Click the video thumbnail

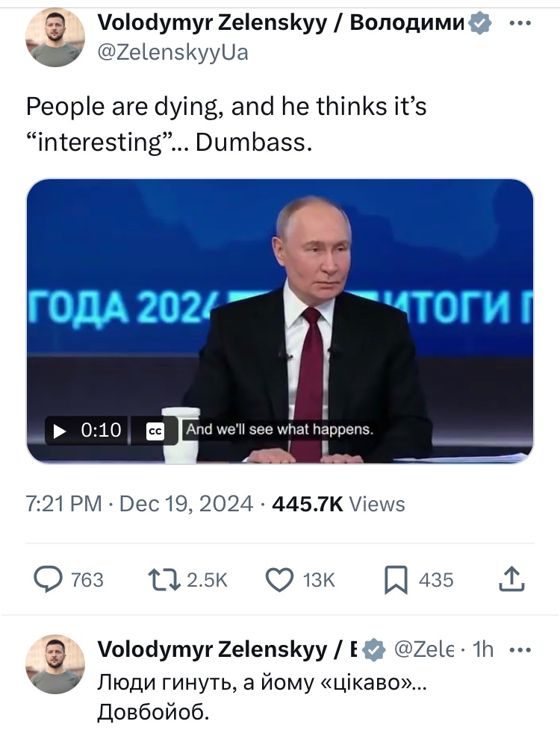pos(279,321)
